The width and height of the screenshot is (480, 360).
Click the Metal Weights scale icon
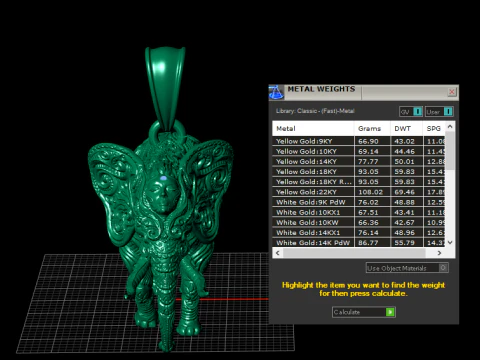pyautogui.click(x=276, y=92)
